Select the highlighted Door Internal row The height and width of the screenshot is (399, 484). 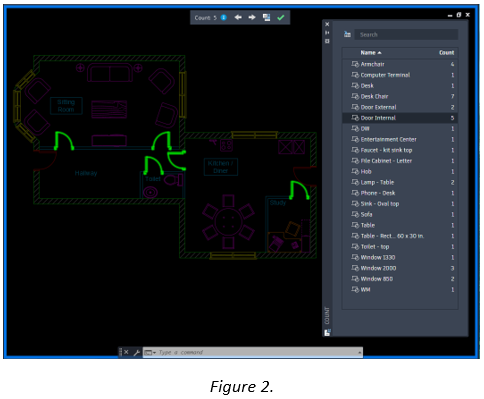[400, 118]
